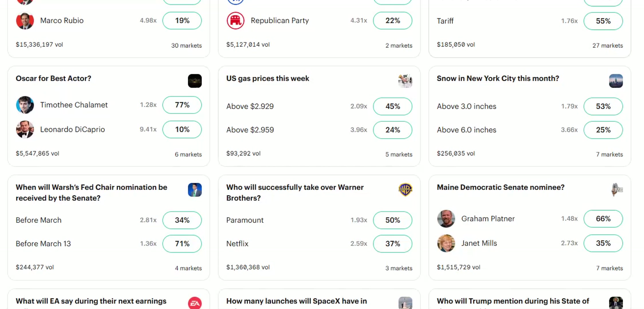644x309 pixels.
Task: Click the New York City skyline icon
Action: (x=616, y=81)
